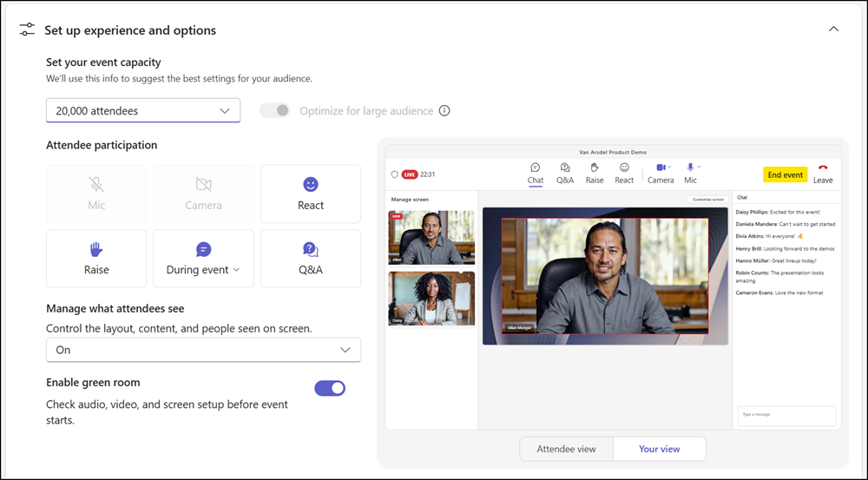Screen dimensions: 868x480
Task: Switch preview to Attendee view
Action: pos(566,449)
